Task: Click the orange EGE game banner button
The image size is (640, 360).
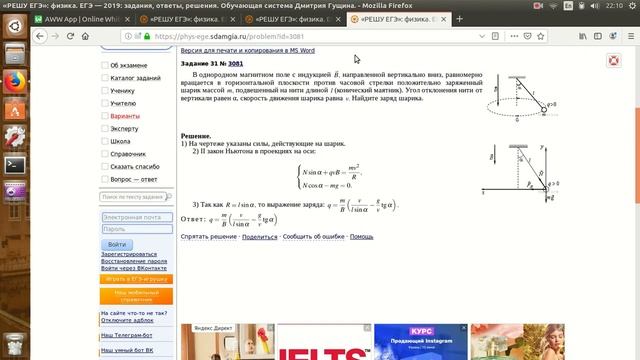Action: [136, 279]
